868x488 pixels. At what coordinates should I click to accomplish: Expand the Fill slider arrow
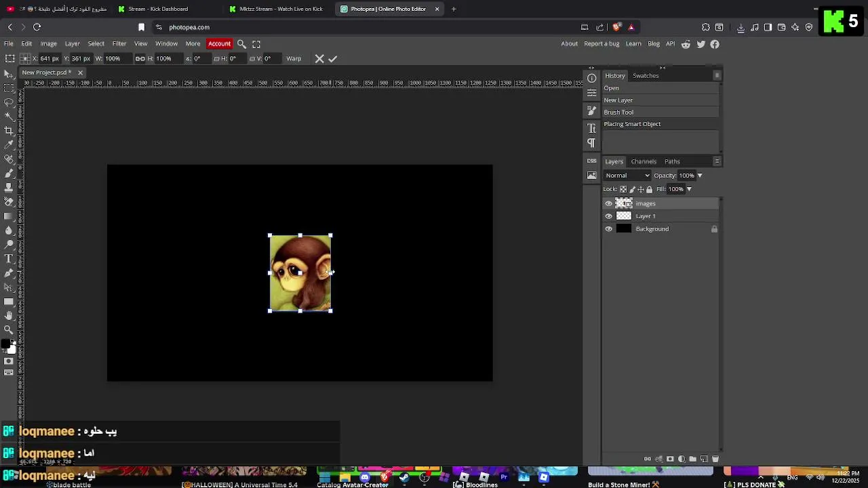689,189
